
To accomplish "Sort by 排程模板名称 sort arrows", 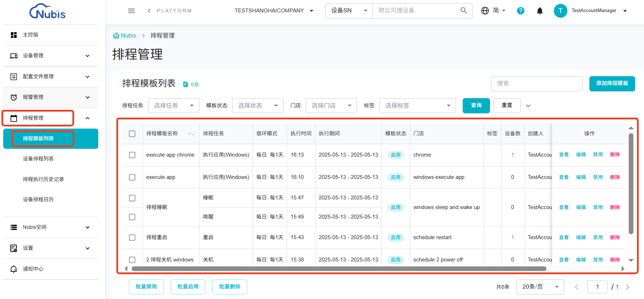I will coord(192,134).
